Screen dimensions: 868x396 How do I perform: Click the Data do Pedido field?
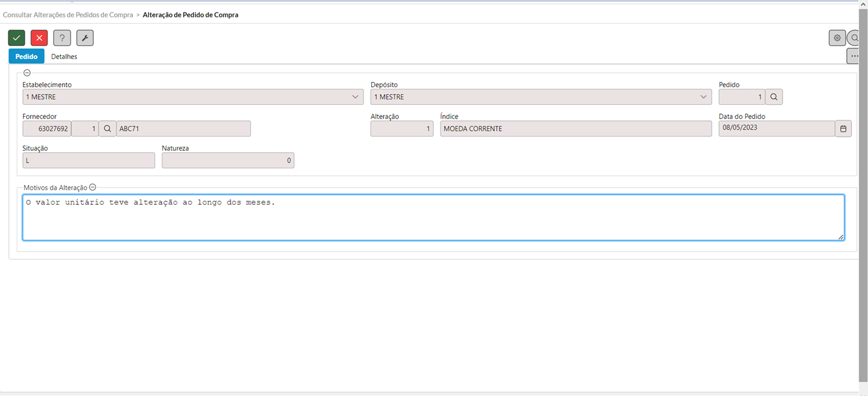click(x=777, y=128)
